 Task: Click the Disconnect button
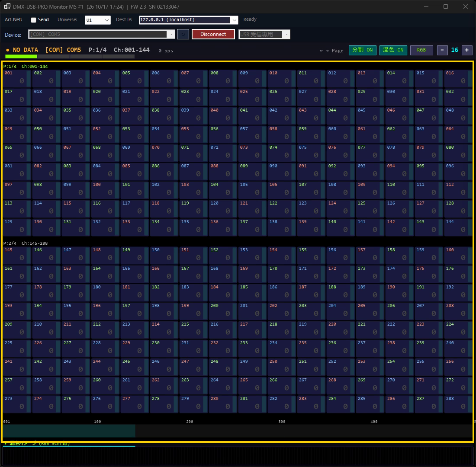pyautogui.click(x=213, y=34)
